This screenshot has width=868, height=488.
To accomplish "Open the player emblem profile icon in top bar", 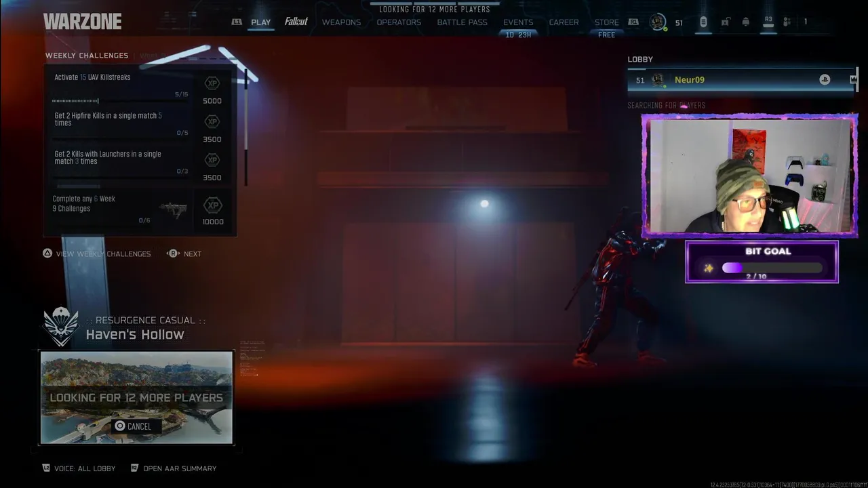I will click(x=658, y=22).
